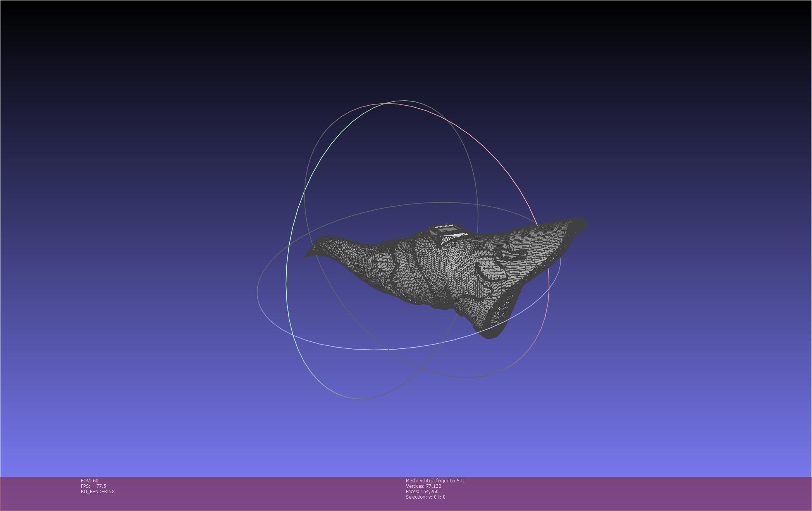Click the Selection: v: 0 f: 0 text
The image size is (812, 511).
pyautogui.click(x=425, y=497)
